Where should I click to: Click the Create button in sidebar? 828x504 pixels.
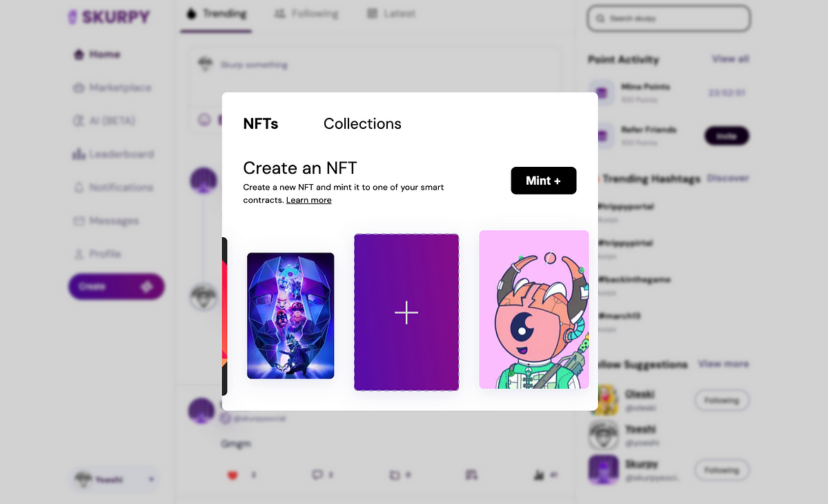click(117, 286)
